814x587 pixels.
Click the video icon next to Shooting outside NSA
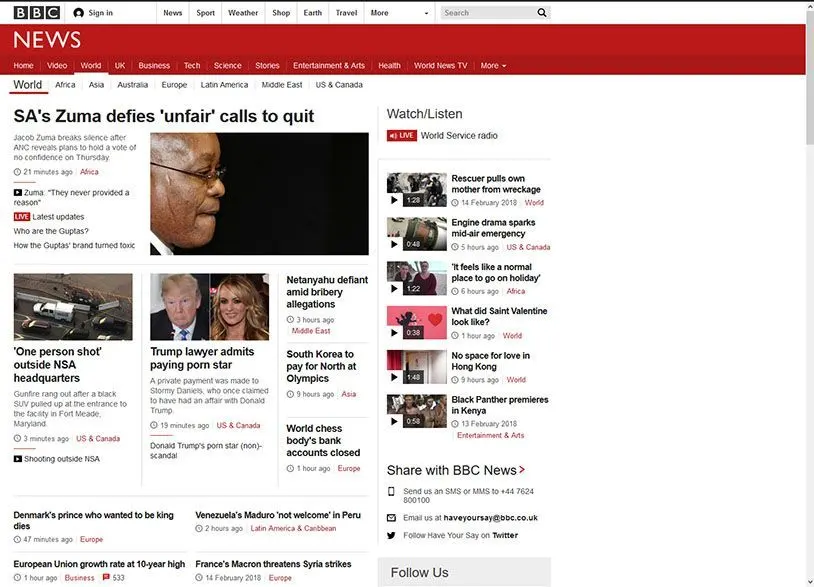click(18, 459)
